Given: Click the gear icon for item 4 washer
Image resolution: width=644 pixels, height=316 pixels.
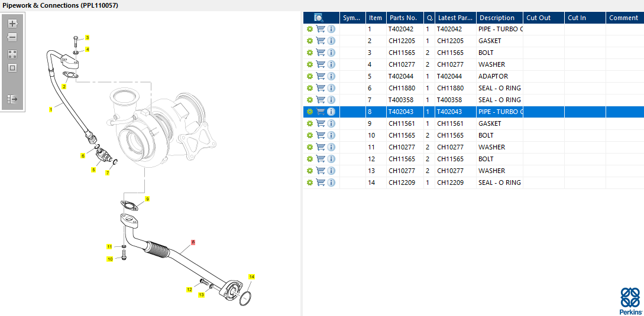Looking at the screenshot, I should [310, 64].
